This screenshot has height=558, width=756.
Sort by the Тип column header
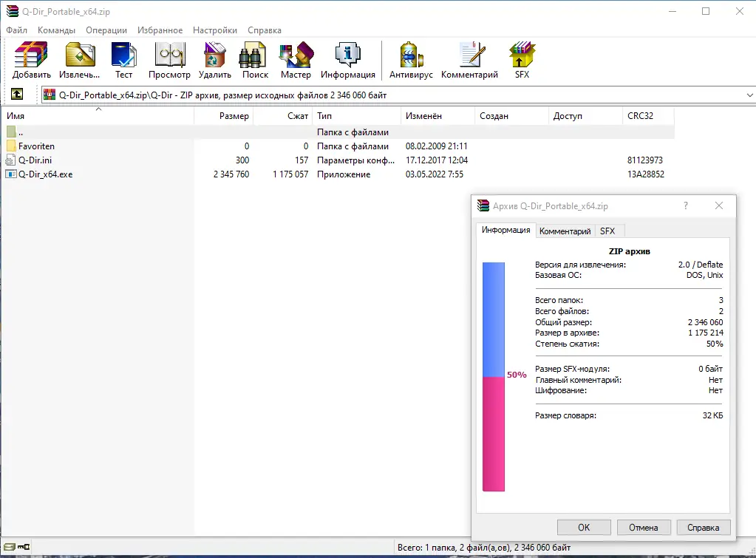point(357,116)
